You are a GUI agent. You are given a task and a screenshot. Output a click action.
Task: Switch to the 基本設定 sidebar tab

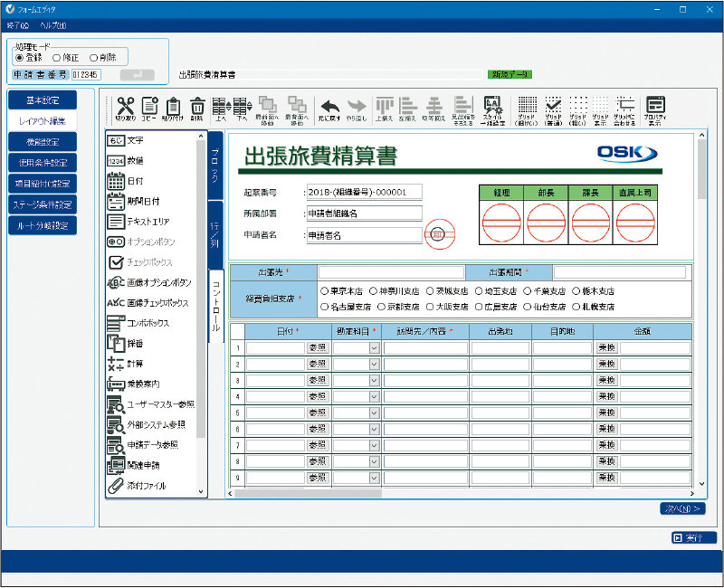point(43,100)
